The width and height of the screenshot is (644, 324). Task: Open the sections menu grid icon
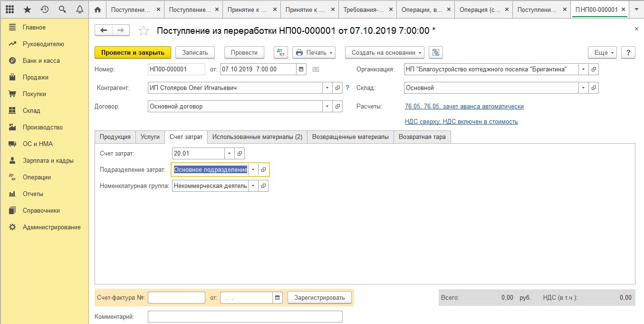[x=10, y=10]
